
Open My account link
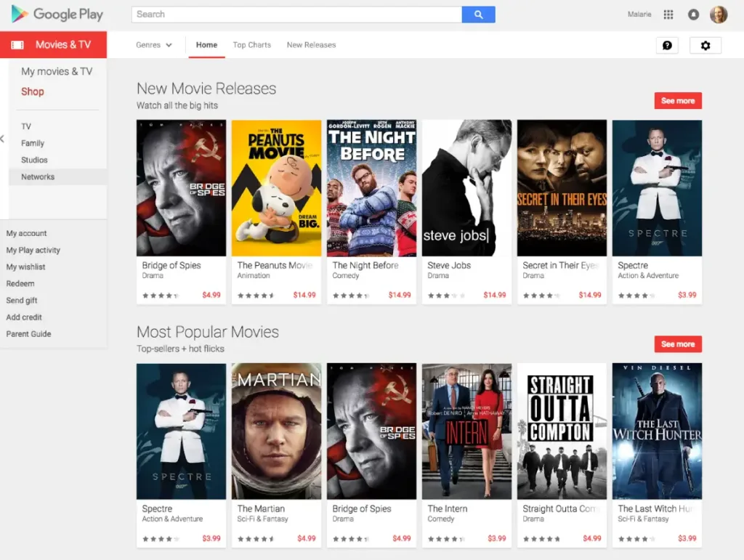(26, 233)
